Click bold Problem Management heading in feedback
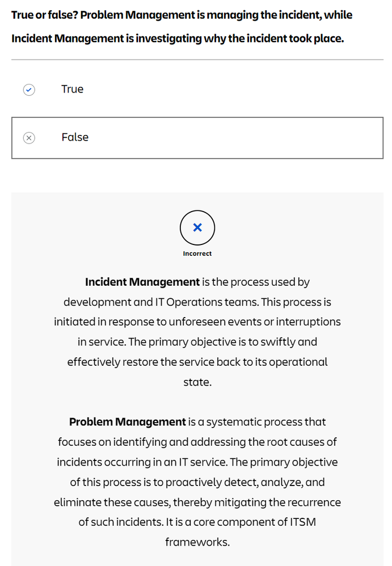Viewport: 392px width, 566px height. [128, 421]
